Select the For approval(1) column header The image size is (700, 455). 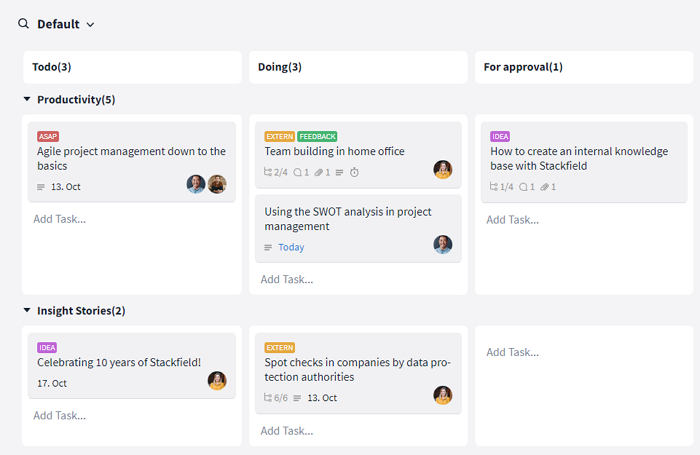(x=584, y=67)
